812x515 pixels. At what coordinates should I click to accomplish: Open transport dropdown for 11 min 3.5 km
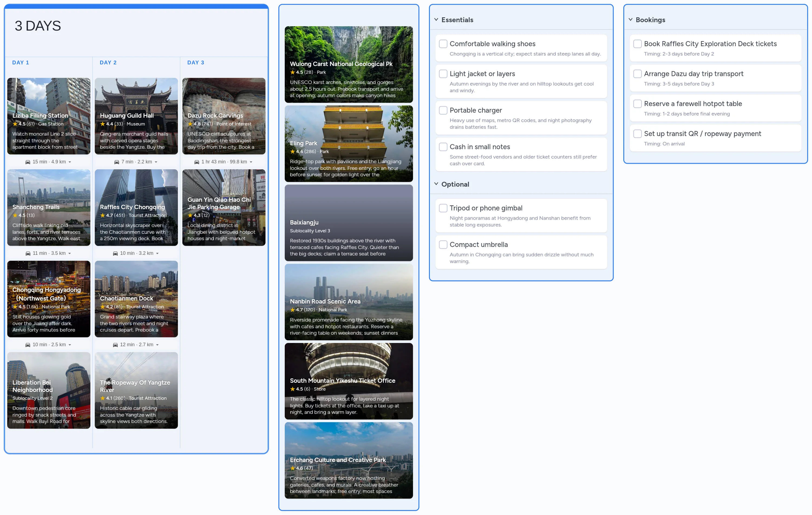(x=70, y=253)
